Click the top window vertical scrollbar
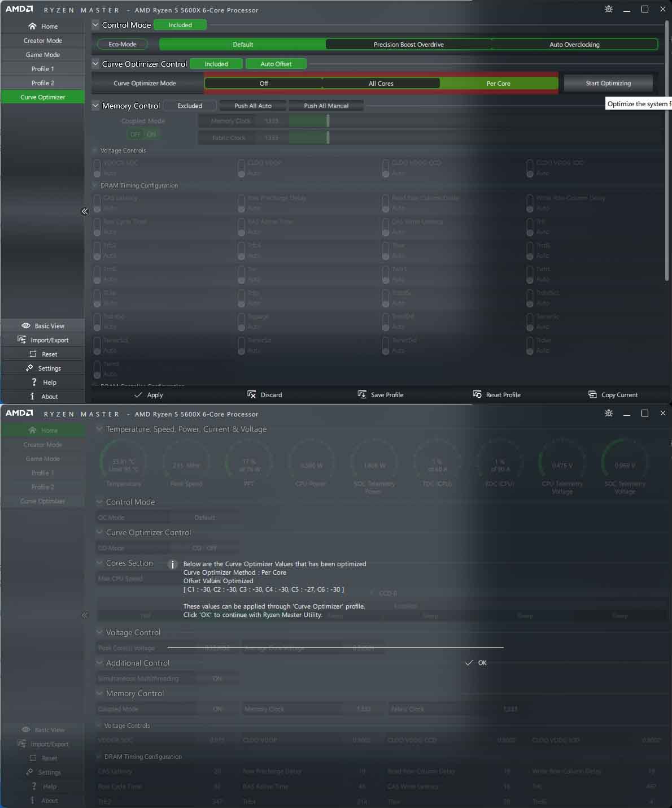Viewport: 672px width, 808px height. 667,150
